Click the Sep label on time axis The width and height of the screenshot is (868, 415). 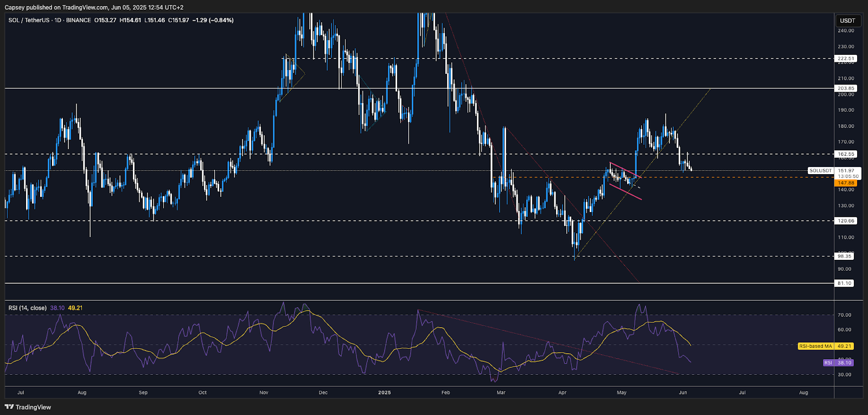click(x=143, y=392)
